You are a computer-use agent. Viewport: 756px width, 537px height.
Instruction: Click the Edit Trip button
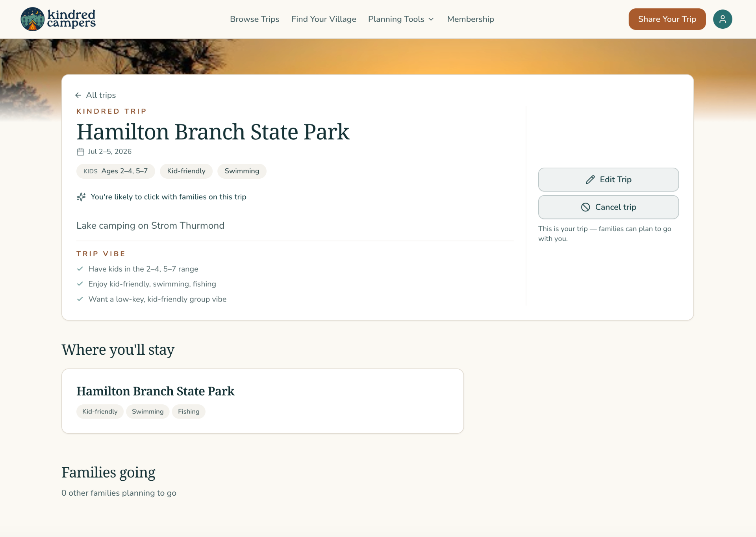click(608, 180)
